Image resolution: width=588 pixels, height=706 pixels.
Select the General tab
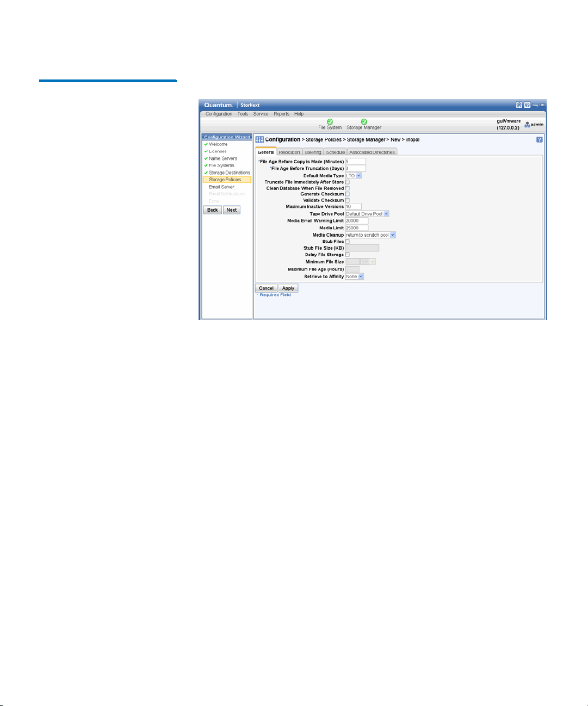(x=266, y=152)
